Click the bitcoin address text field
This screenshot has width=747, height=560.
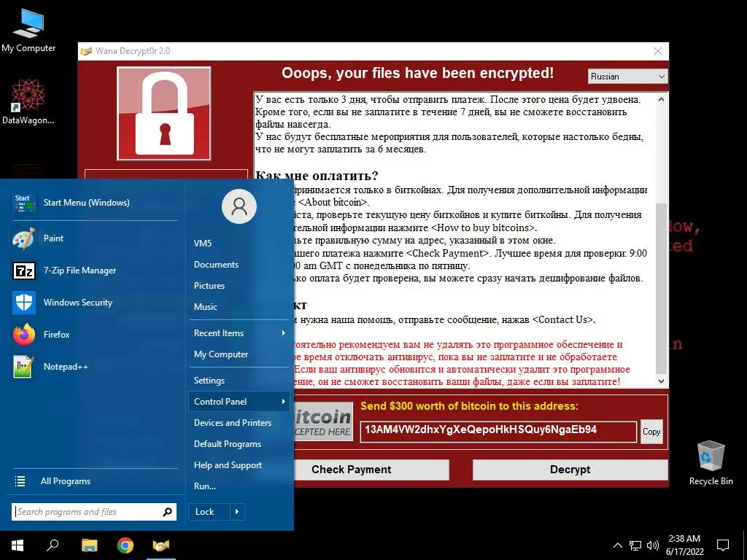point(498,432)
